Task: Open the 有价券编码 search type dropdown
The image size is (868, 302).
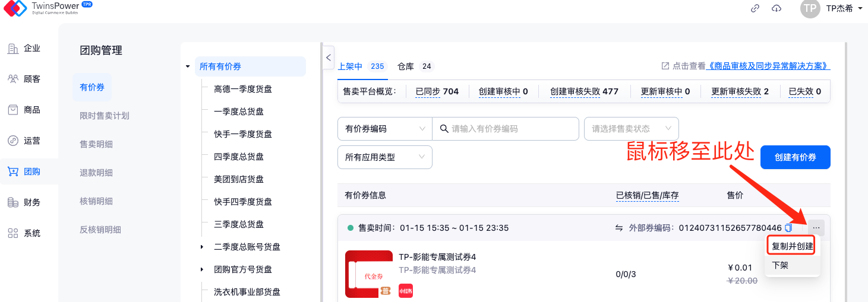Action: click(384, 129)
